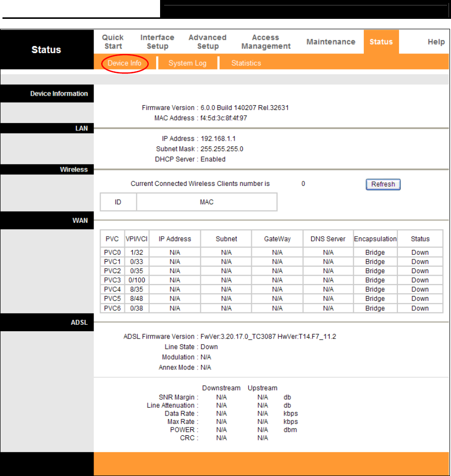Click the PVC6 row label

[113, 308]
